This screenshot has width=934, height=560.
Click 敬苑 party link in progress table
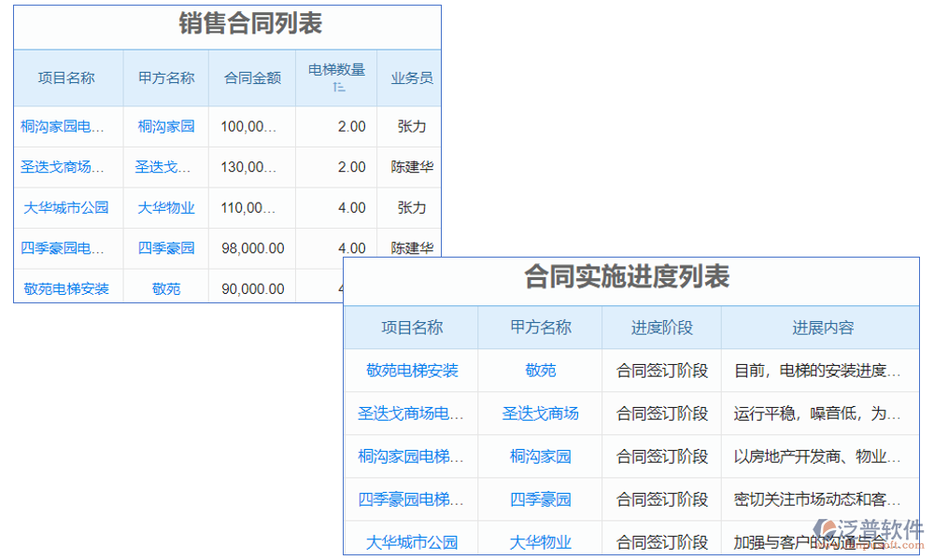click(540, 371)
